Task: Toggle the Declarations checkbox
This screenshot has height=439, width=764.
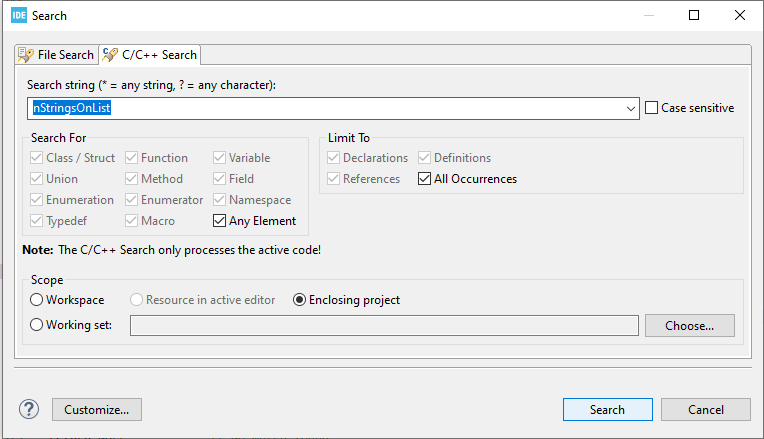Action: coord(333,158)
